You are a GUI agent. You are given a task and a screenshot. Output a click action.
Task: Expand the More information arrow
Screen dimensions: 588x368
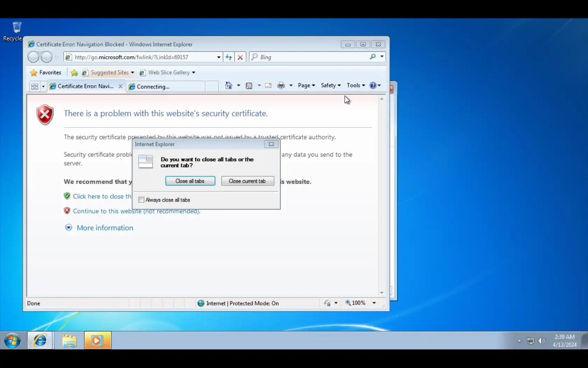(x=69, y=228)
